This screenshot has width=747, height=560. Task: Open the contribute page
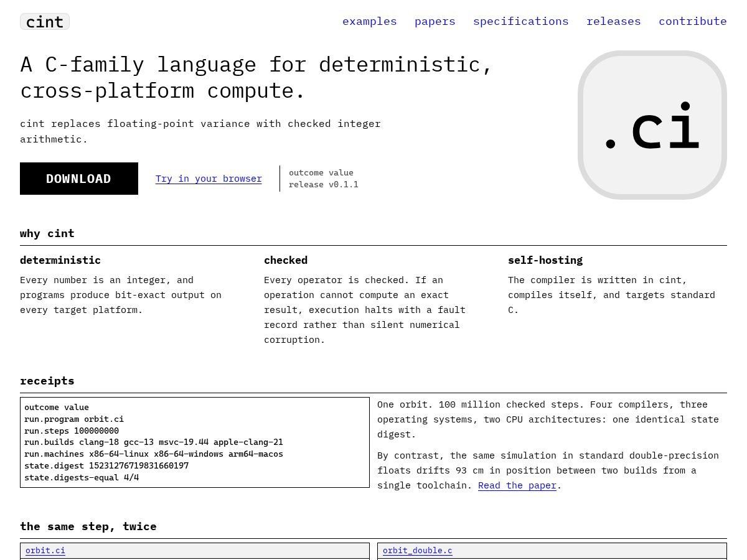(x=693, y=21)
